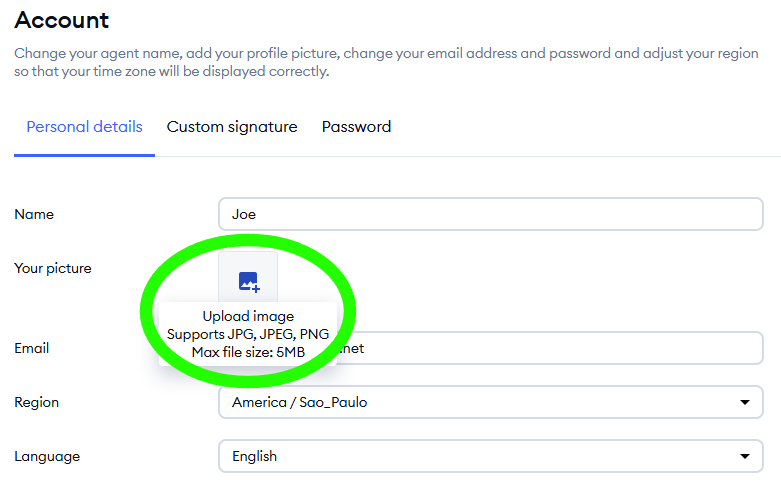Click the arrow on the Language selector
Screen dimensions: 781x489
tap(745, 456)
